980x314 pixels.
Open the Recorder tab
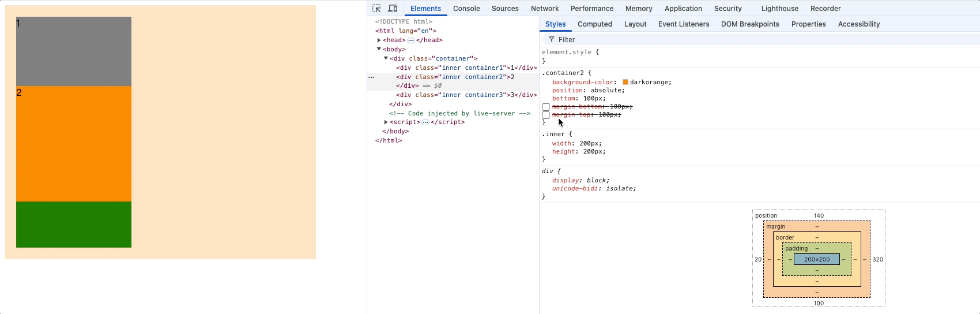coord(826,8)
